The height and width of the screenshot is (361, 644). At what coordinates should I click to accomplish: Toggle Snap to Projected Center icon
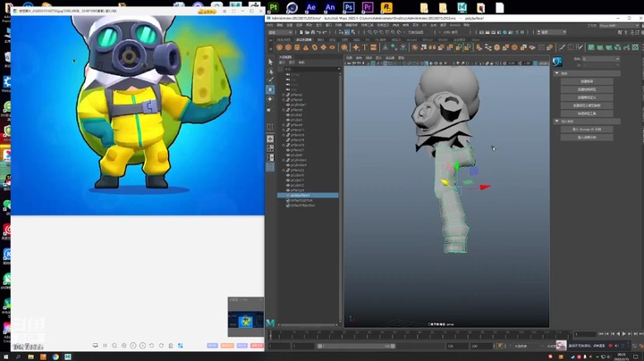point(387,32)
